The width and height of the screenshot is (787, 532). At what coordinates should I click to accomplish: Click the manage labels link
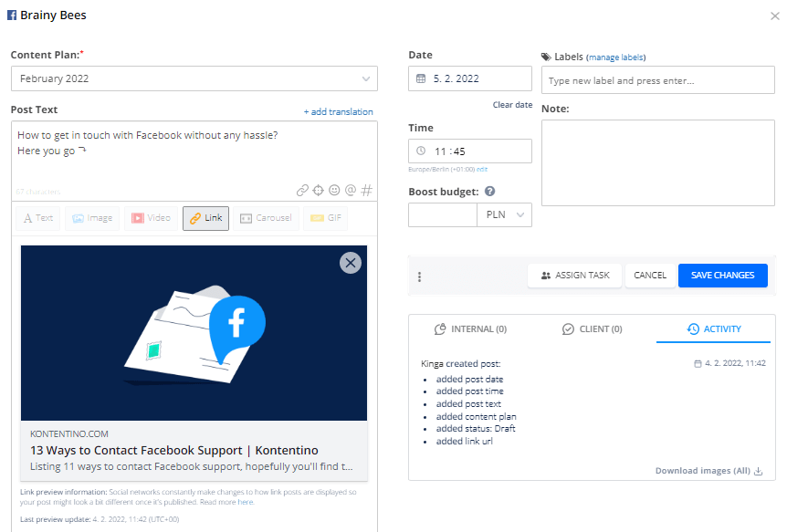pyautogui.click(x=616, y=57)
